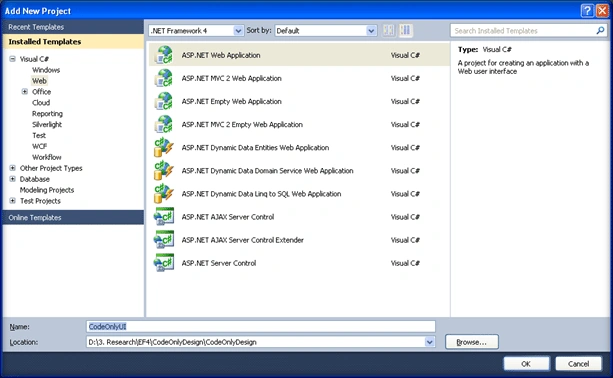
Task: Select Modeling Projects in the tree
Action: pos(47,190)
